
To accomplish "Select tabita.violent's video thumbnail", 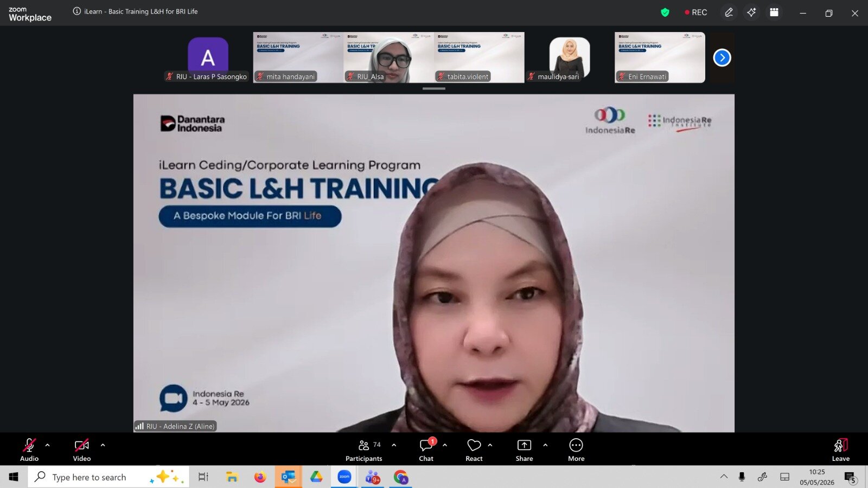I will (x=479, y=57).
